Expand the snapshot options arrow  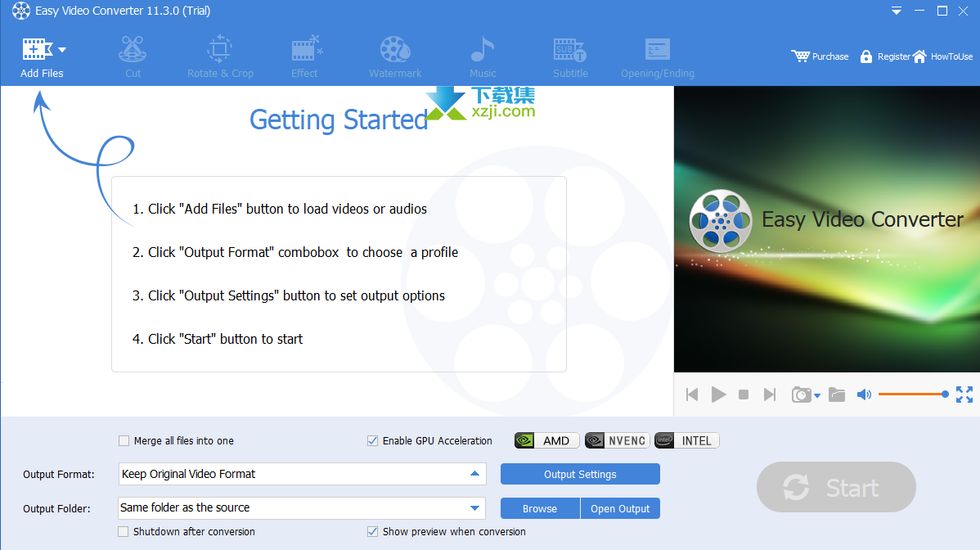pos(817,395)
